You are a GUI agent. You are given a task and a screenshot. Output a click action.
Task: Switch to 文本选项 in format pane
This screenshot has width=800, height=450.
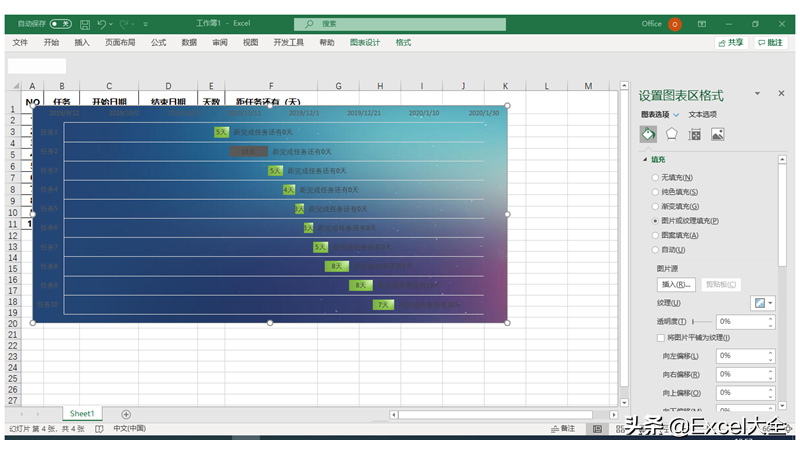[x=703, y=114]
